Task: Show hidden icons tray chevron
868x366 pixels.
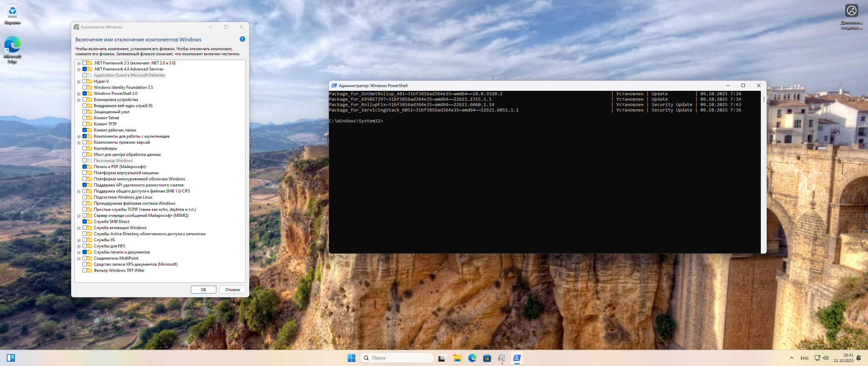Action: pos(791,358)
